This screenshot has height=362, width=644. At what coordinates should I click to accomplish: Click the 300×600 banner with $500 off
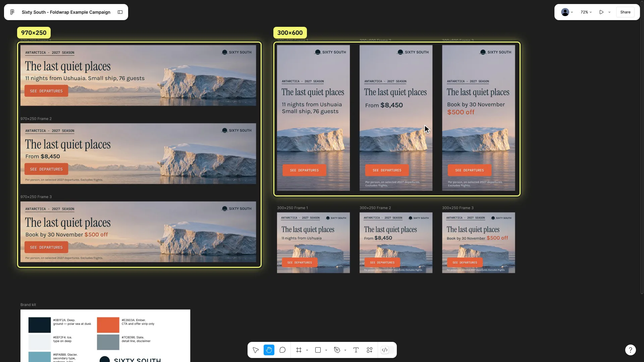tap(478, 118)
